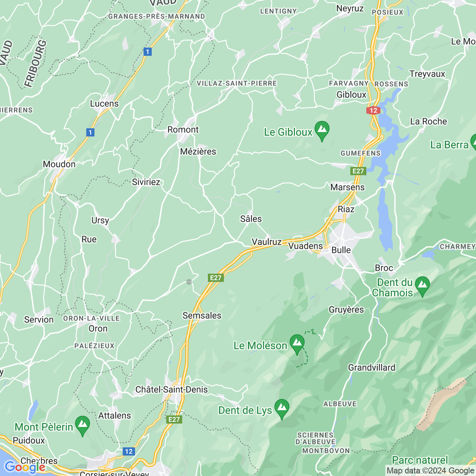Screen dimensions: 476x476
Task: Click the Romont city label
Action: 183,130
